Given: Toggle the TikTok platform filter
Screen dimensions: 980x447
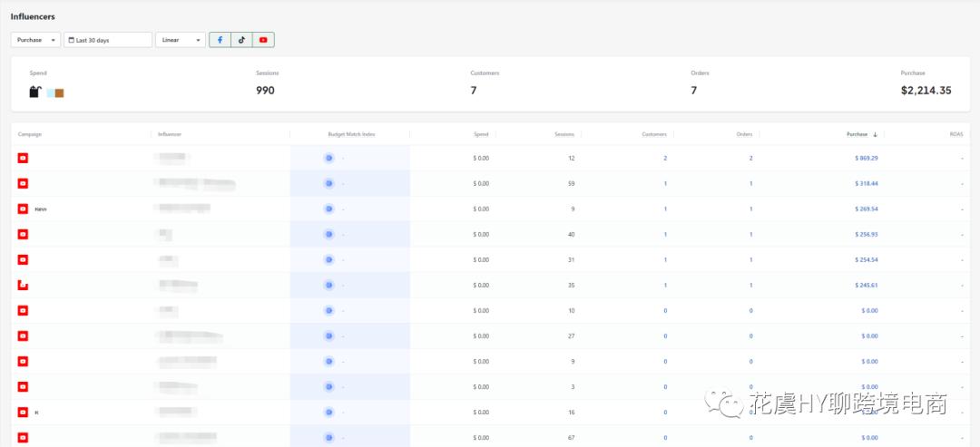Looking at the screenshot, I should 241,40.
